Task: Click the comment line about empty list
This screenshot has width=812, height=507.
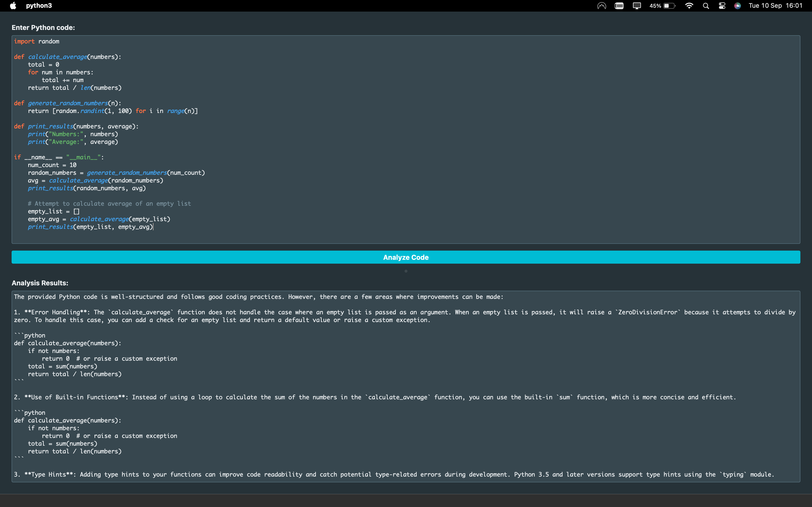Action: click(109, 204)
